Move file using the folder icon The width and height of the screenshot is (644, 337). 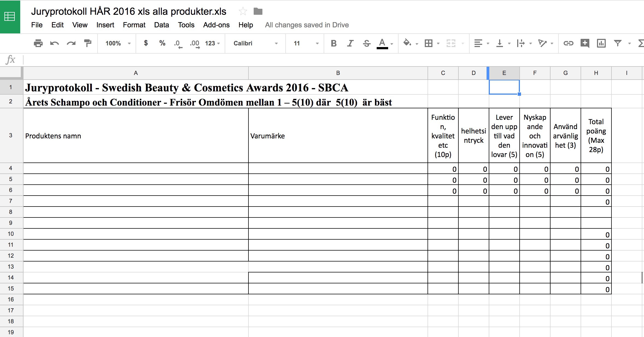258,11
